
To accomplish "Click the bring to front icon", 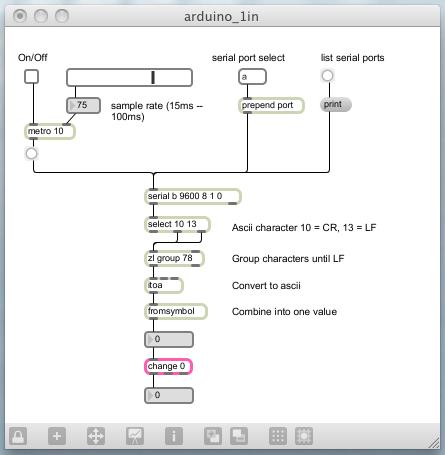I will click(239, 436).
